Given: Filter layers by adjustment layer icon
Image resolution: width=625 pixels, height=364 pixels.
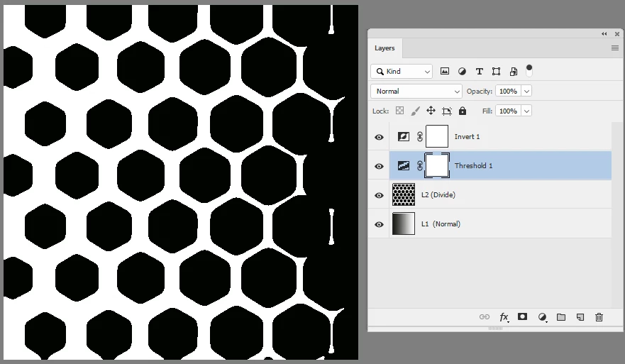Looking at the screenshot, I should (462, 72).
